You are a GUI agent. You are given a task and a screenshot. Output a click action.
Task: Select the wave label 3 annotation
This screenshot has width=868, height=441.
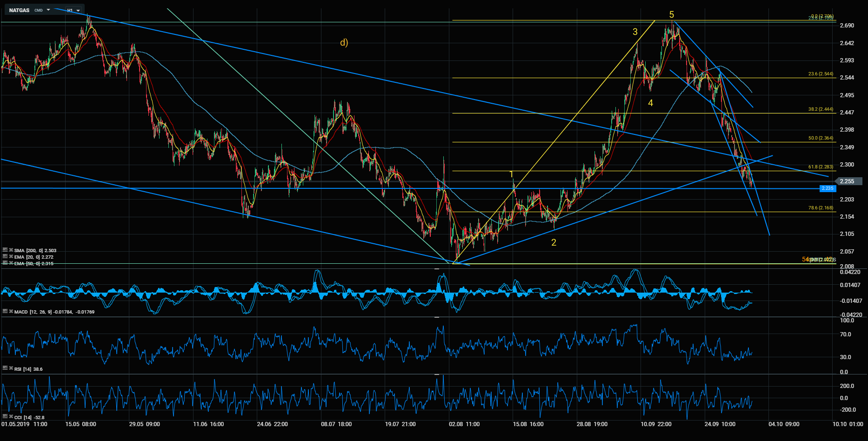coord(635,32)
